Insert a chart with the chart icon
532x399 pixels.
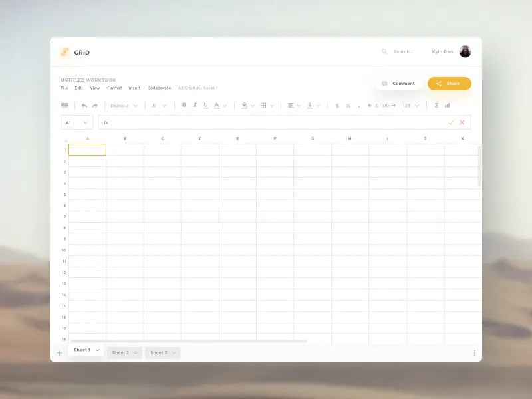click(x=446, y=105)
